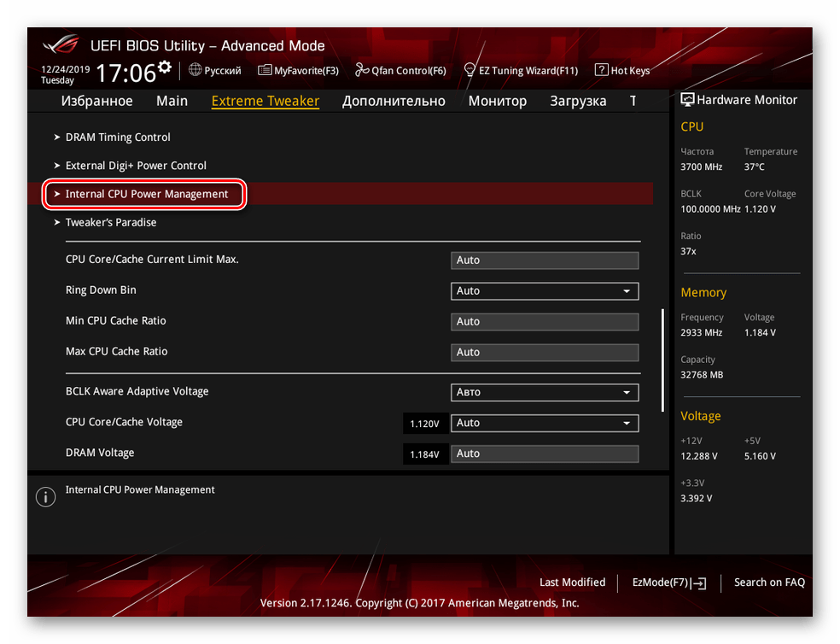Click the Min CPU Cache Ratio field

(x=545, y=322)
